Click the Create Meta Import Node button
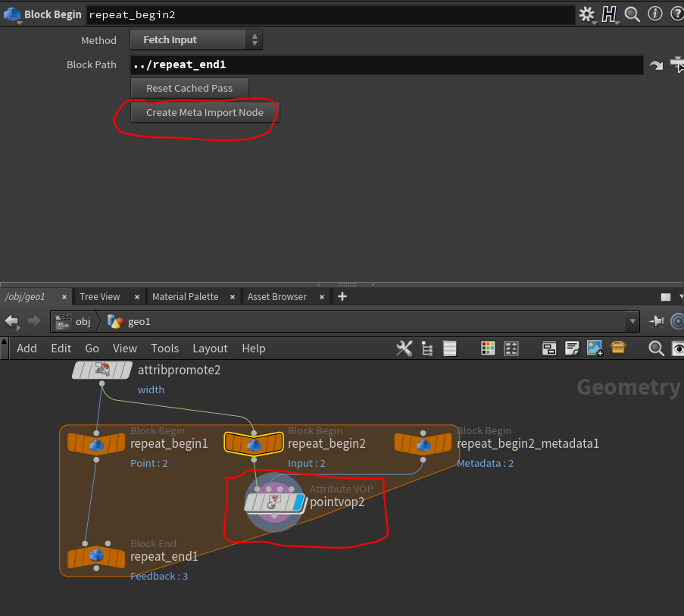Viewport: 684px width, 616px height. tap(205, 111)
